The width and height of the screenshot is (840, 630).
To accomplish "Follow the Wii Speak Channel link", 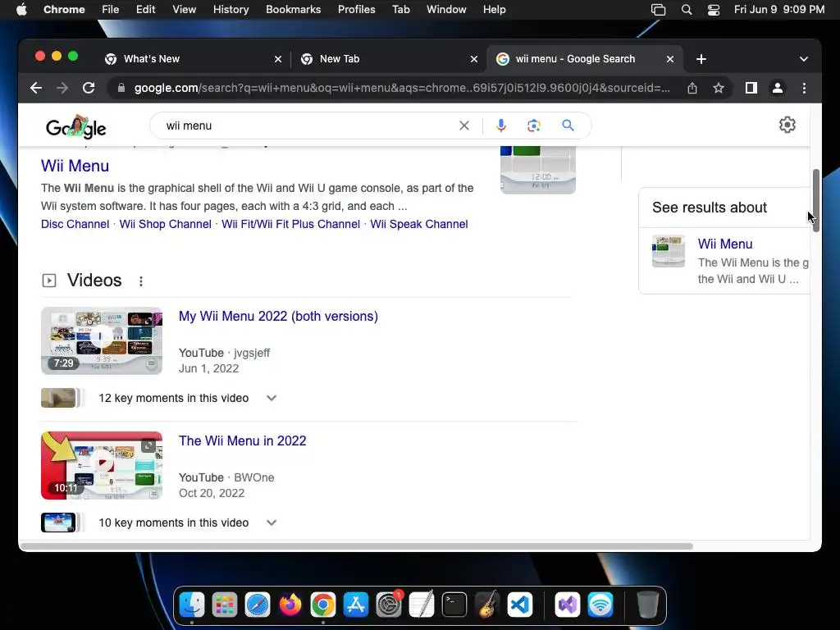I will (x=419, y=224).
